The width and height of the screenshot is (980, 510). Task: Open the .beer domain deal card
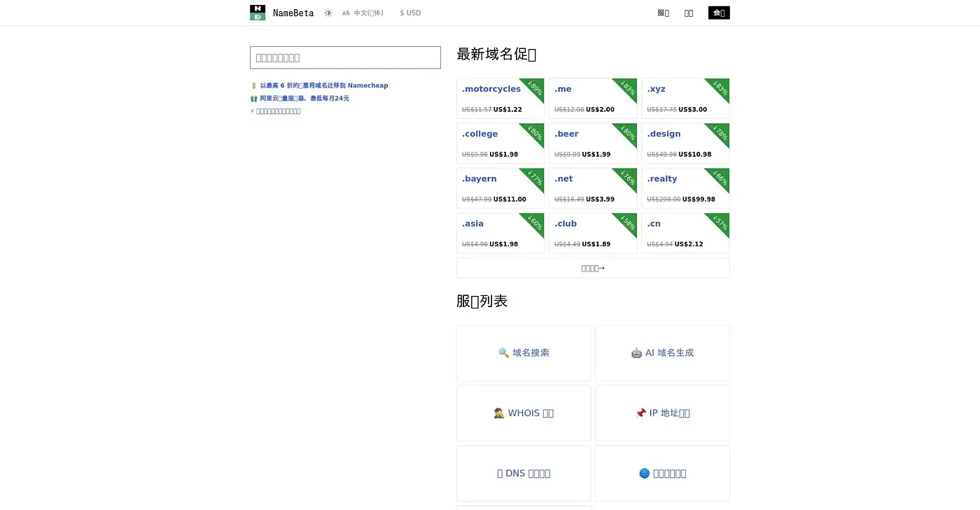593,143
